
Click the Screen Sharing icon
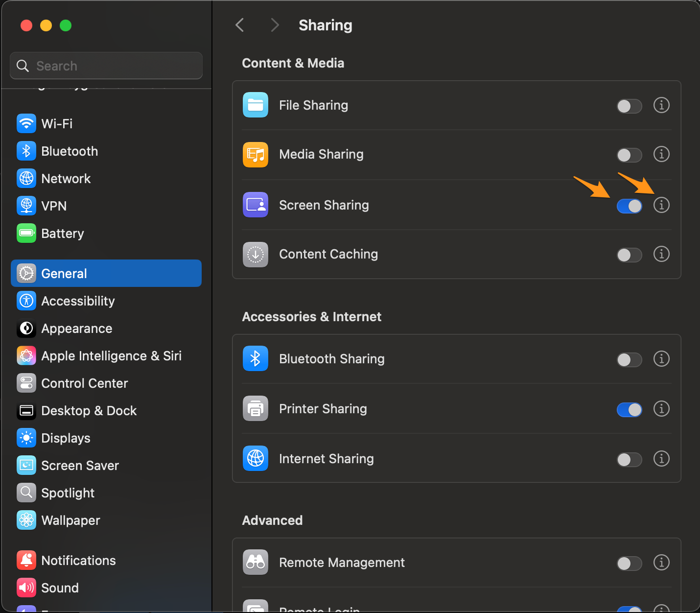[255, 205]
